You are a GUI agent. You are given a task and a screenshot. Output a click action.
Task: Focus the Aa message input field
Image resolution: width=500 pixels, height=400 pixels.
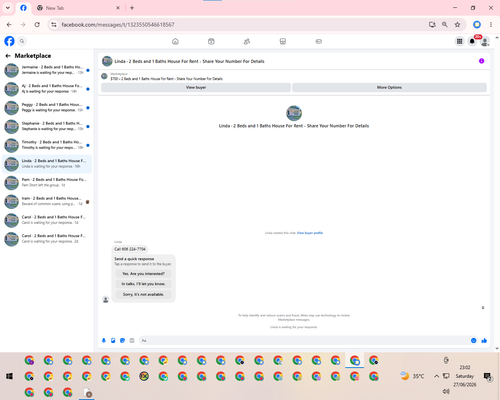click(x=304, y=340)
